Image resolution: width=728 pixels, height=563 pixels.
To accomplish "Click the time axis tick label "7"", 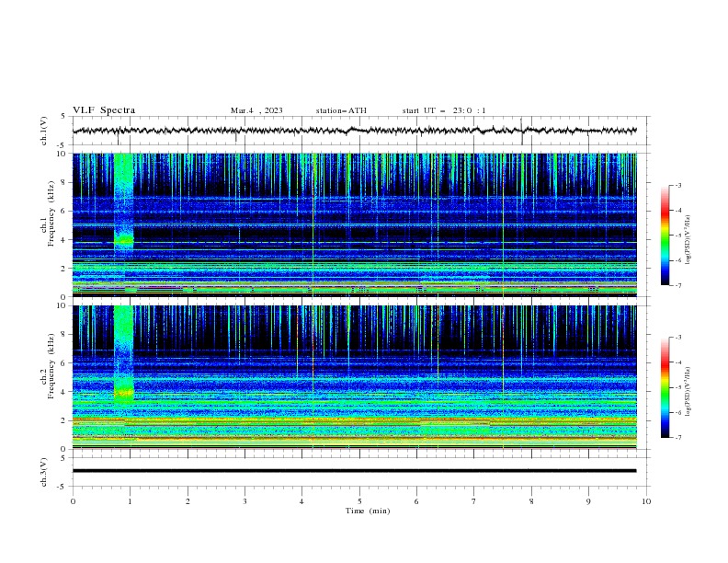I will [474, 501].
